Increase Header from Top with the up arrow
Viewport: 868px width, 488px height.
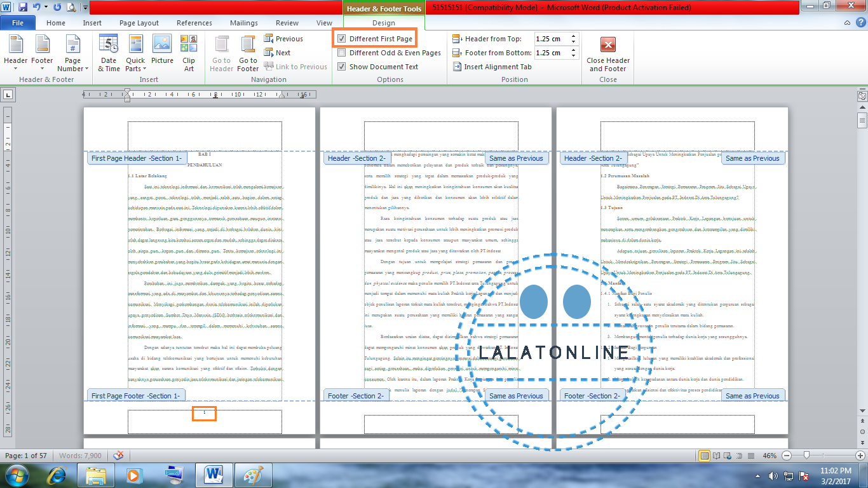point(574,36)
